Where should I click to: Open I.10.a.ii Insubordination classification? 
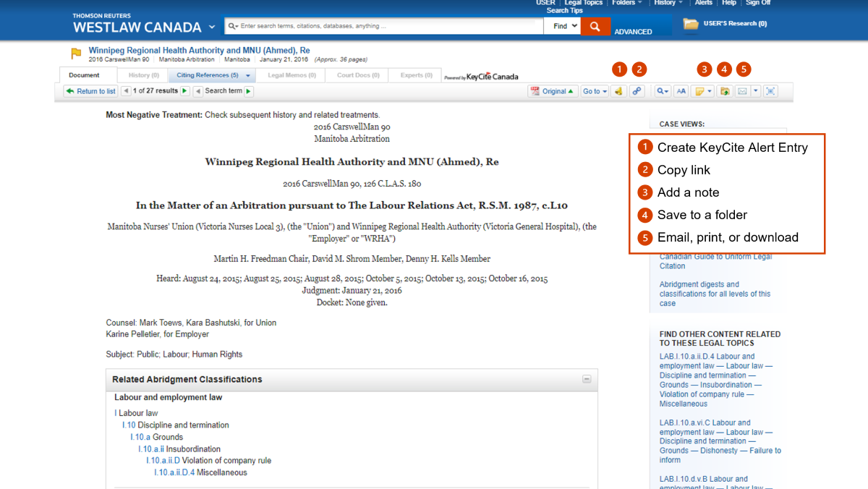(179, 449)
